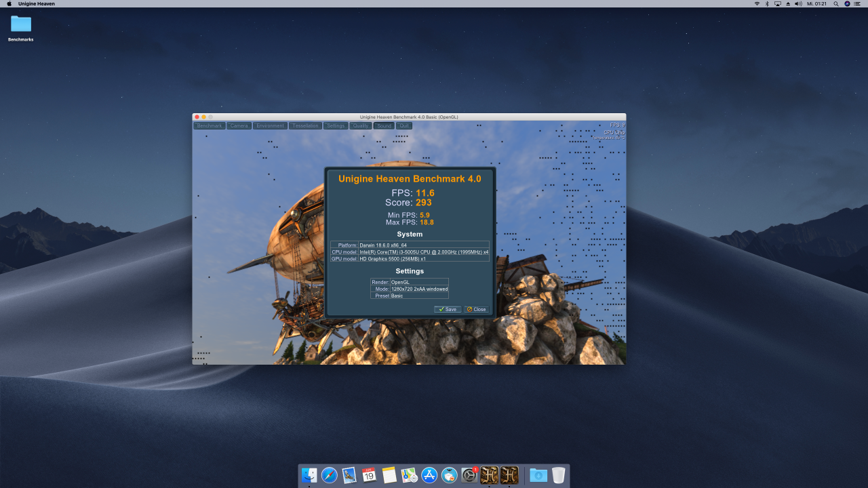Viewport: 868px width, 488px height.
Task: Open the Trash in the Dock
Action: pos(558,475)
